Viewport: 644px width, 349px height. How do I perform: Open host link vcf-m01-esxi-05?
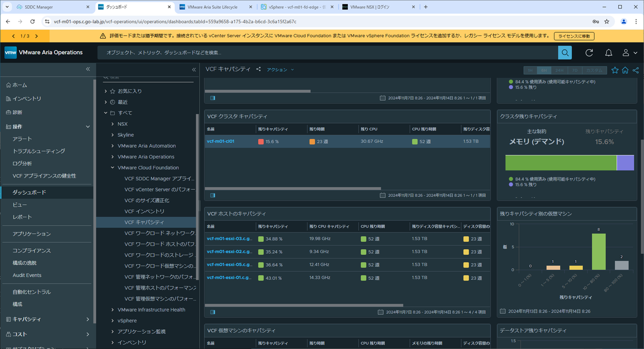(229, 264)
